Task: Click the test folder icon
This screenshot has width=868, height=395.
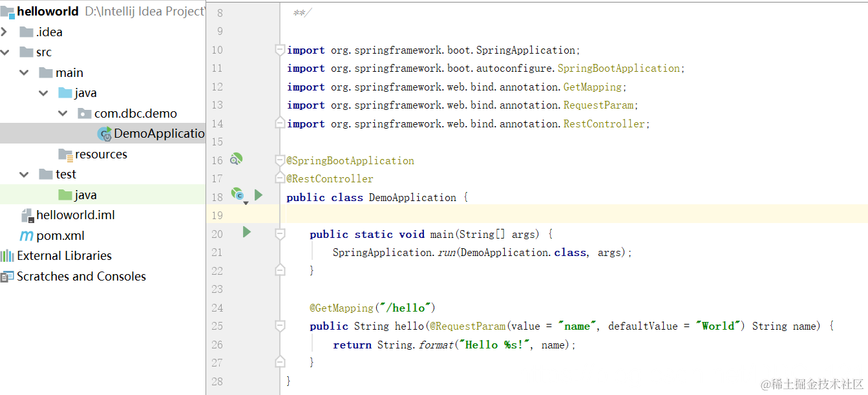Action: point(46,174)
